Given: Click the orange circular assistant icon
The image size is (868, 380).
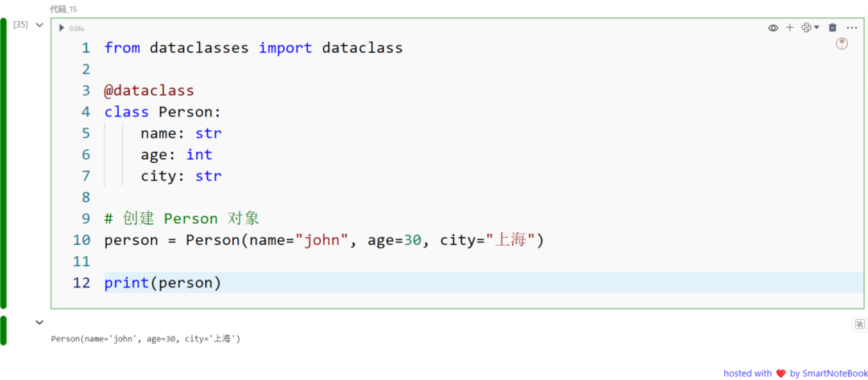Looking at the screenshot, I should [x=841, y=43].
